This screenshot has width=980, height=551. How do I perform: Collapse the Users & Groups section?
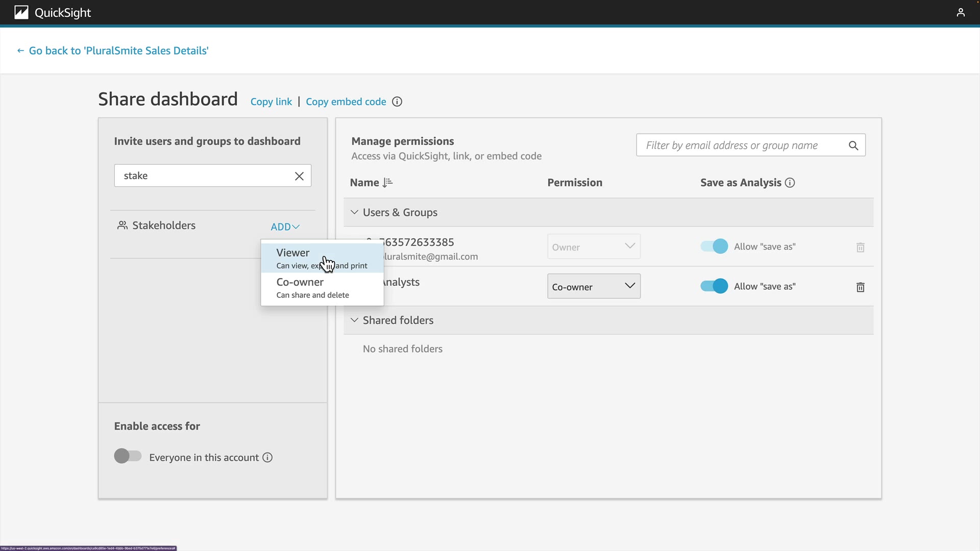pos(354,212)
